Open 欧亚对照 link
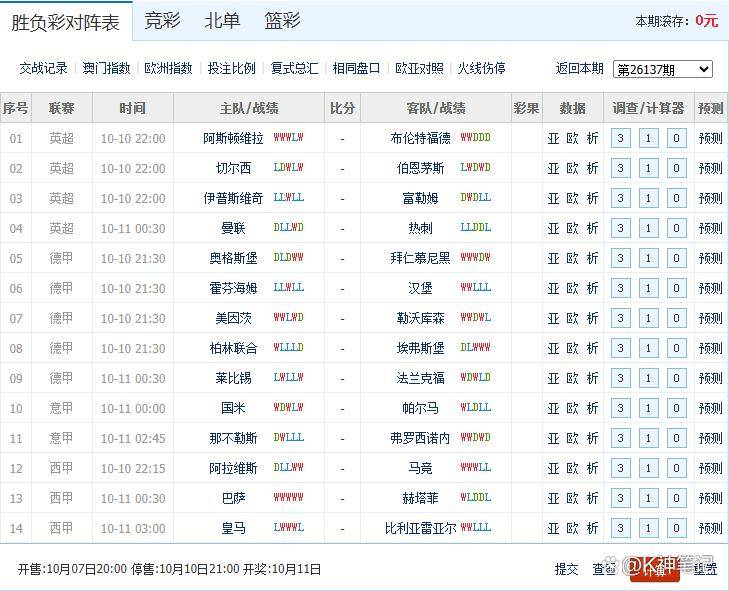The height and width of the screenshot is (591, 729). [419, 68]
